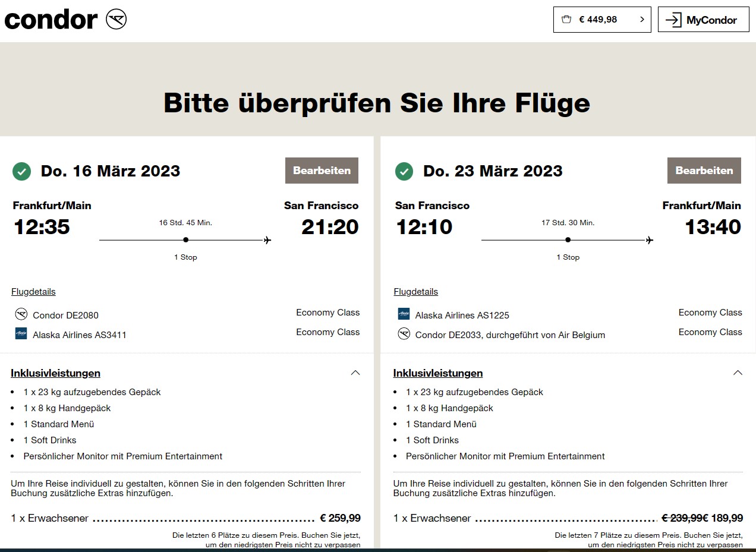756x552 pixels.
Task: Collapse outbound Inklusivleistungen with chevron
Action: pos(355,373)
